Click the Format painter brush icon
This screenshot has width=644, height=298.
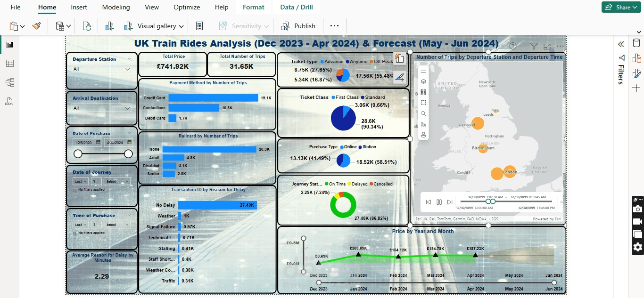[37, 26]
